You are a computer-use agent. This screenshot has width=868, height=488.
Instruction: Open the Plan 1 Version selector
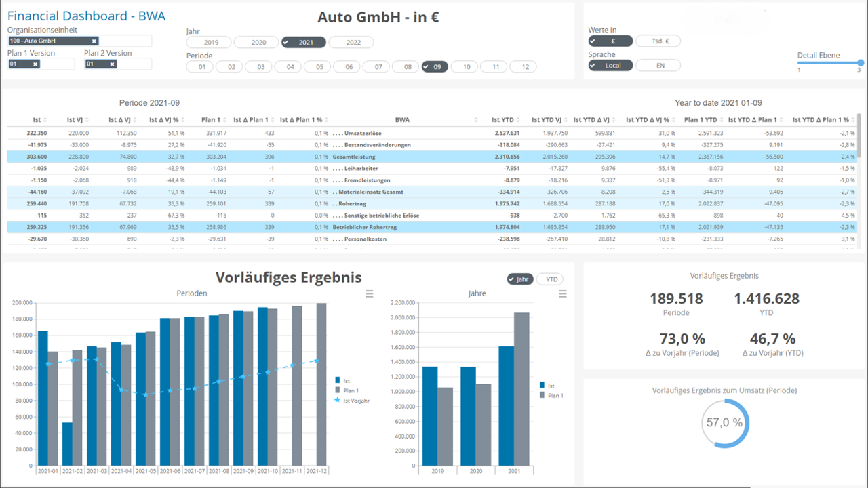point(59,64)
